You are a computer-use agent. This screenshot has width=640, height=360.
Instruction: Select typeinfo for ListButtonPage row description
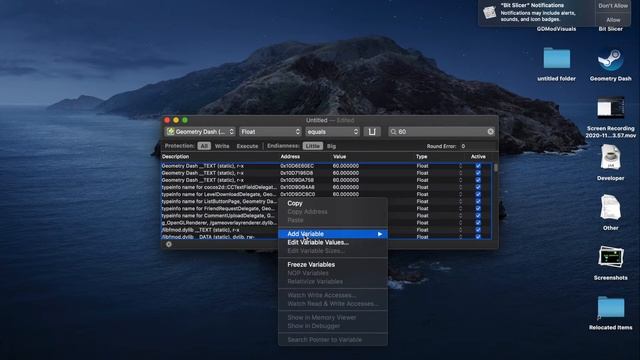pyautogui.click(x=219, y=201)
